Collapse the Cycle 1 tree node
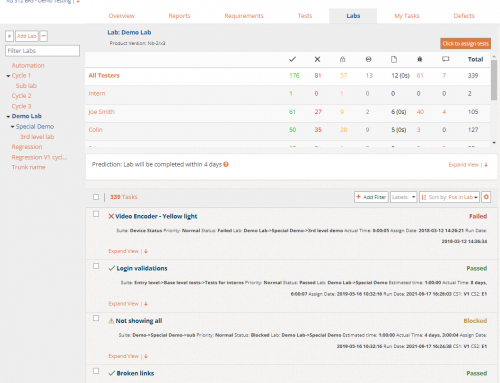This screenshot has width=500, height=383. pyautogui.click(x=8, y=76)
